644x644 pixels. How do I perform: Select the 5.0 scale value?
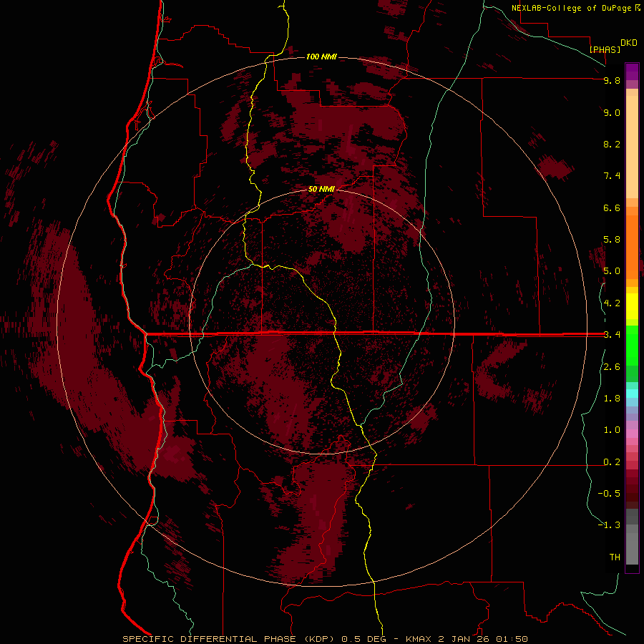click(612, 271)
